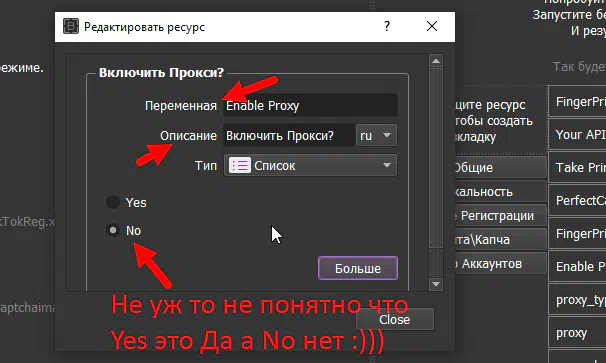Click the Больше button
Image resolution: width=606 pixels, height=363 pixels.
(358, 268)
